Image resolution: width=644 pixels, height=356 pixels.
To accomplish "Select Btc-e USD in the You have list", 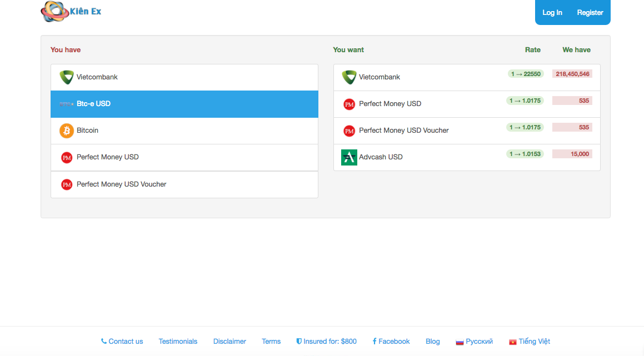I will (184, 104).
